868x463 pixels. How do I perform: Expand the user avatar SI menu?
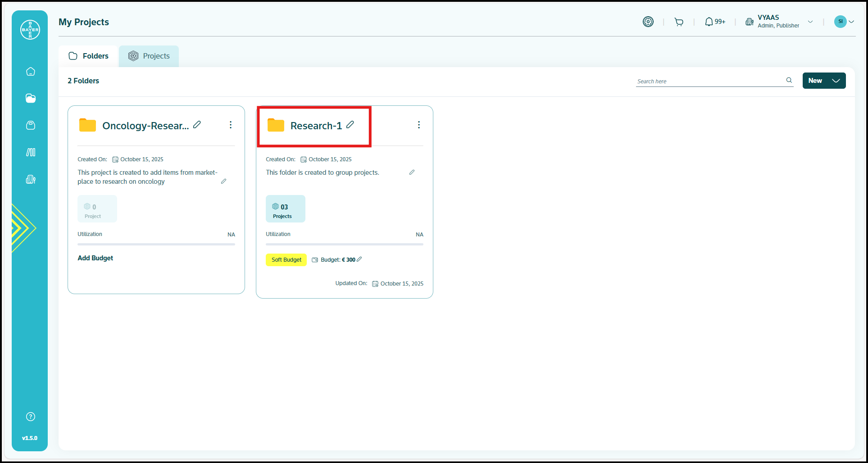[845, 22]
